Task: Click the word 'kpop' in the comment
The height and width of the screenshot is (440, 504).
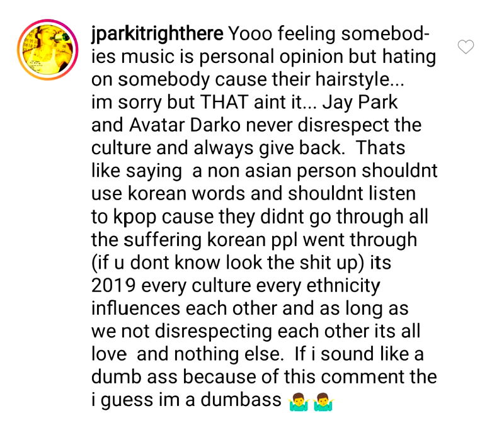Action: [135, 217]
